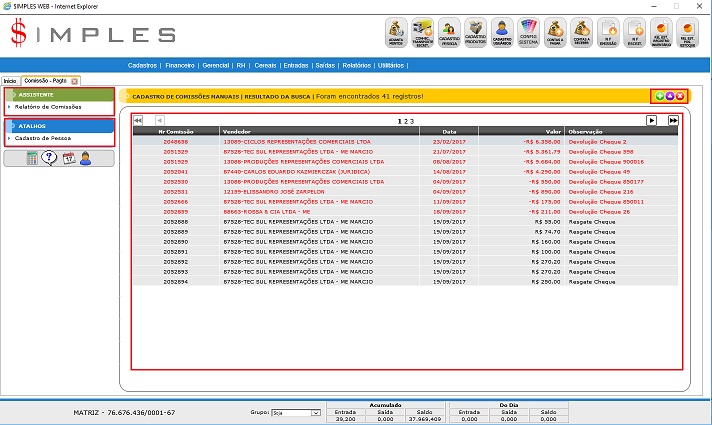Open the Grupo dropdown in status bar
Image resolution: width=712 pixels, height=425 pixels.
point(298,412)
